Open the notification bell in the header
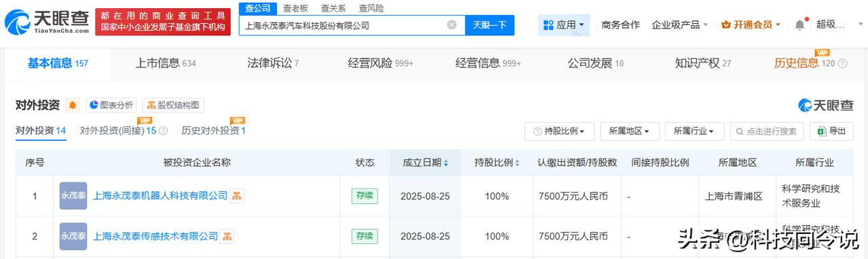 click(799, 25)
